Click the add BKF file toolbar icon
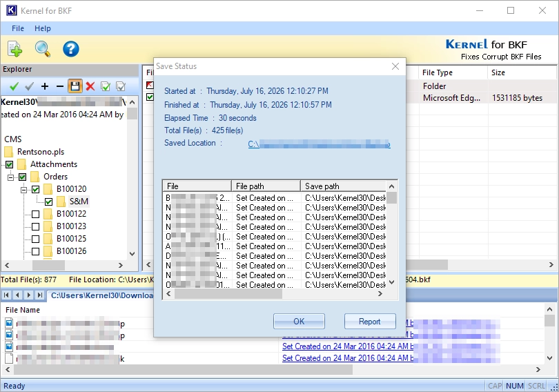Screen dimensions: 559x392 tap(14, 49)
